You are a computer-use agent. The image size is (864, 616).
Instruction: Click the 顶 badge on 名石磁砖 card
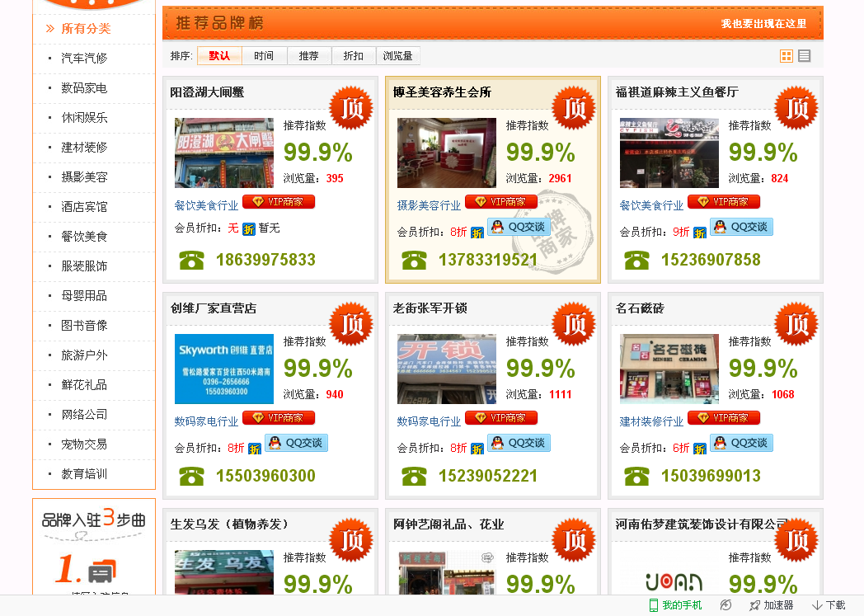click(796, 324)
